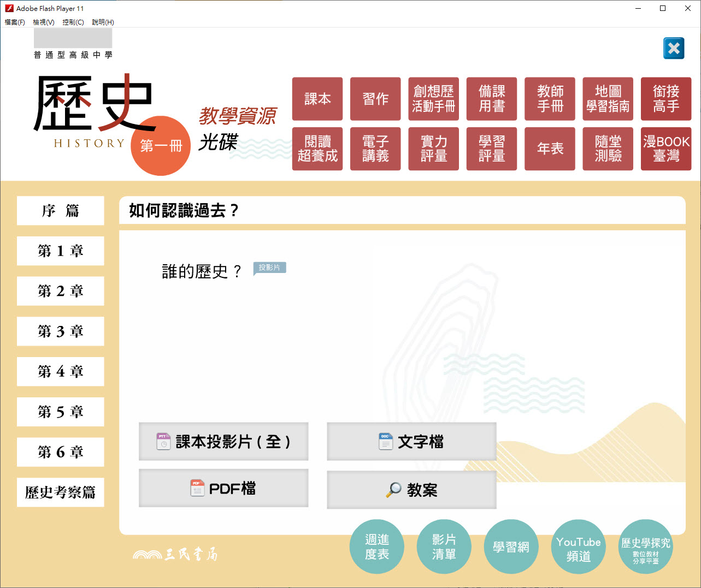Open the 課本 resource button
701x588 pixels.
pos(317,99)
